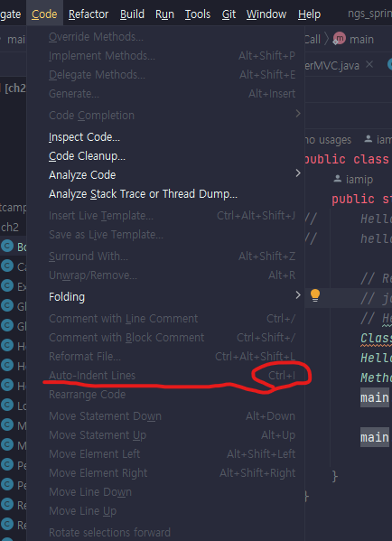Click Unwrap/Remove... menu entry
Screen dimensions: 392x541
click(x=165, y=275)
